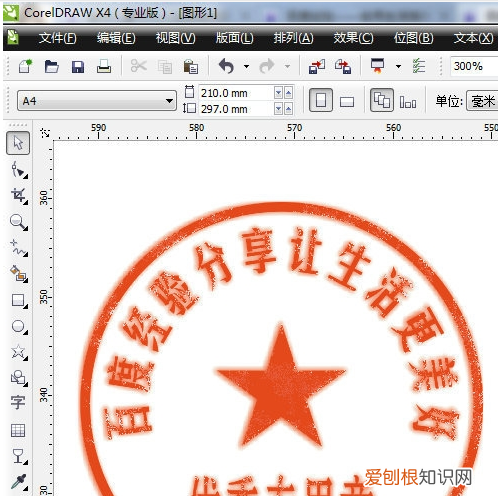Open the 版面(L) menu
This screenshot has height=496, width=498.
(x=234, y=38)
